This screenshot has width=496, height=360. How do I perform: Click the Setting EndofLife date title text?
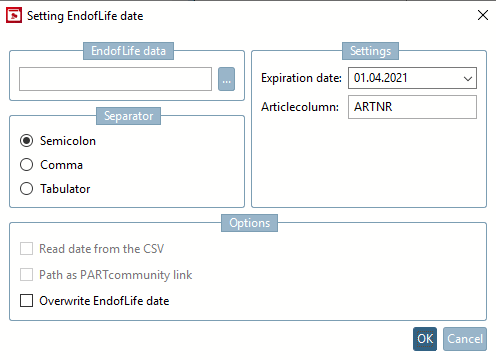(85, 16)
